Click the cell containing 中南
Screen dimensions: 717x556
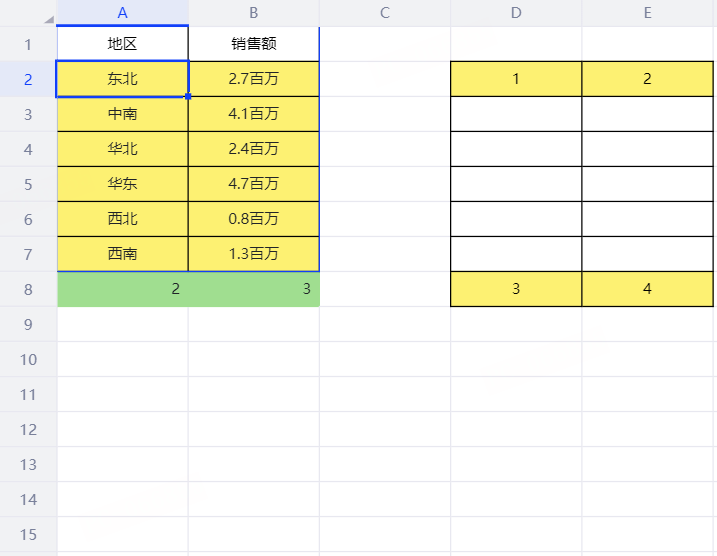tap(122, 114)
